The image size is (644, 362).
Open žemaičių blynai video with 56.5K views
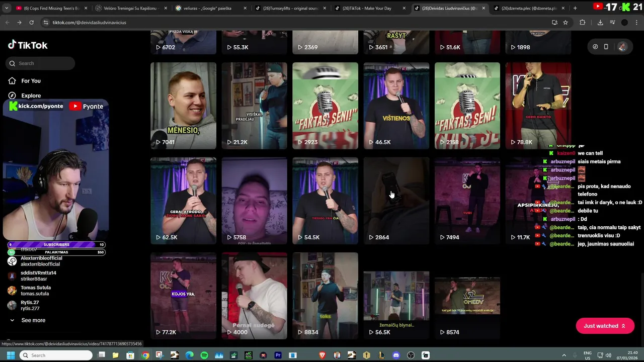(x=396, y=296)
